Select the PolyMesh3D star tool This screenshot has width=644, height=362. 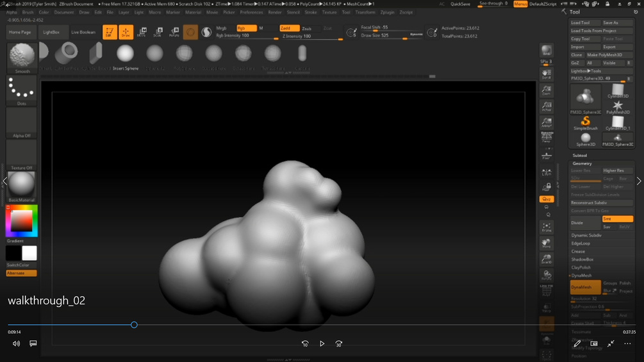pos(618,107)
